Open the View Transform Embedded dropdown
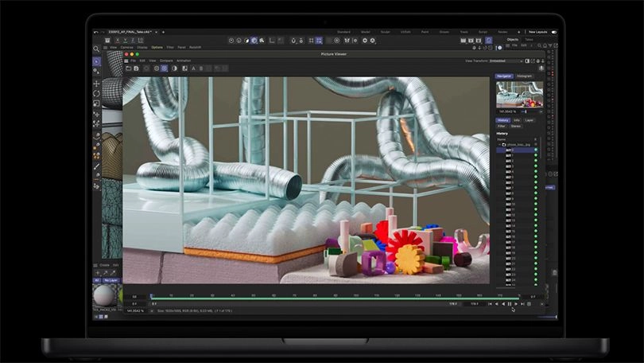 click(x=506, y=60)
